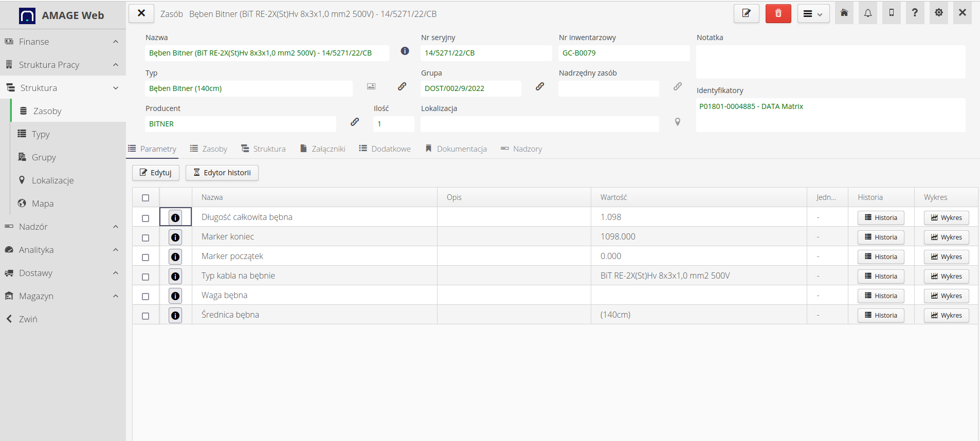Screen dimensions: 980x441
Task: Switch to the Załączniki tab
Action: point(323,149)
